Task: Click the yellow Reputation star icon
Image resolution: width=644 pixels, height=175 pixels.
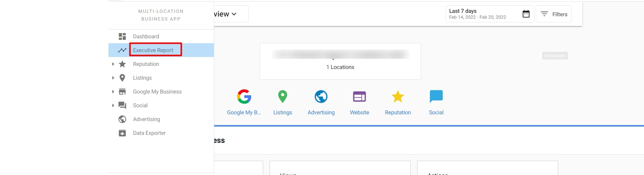Action: click(x=398, y=97)
